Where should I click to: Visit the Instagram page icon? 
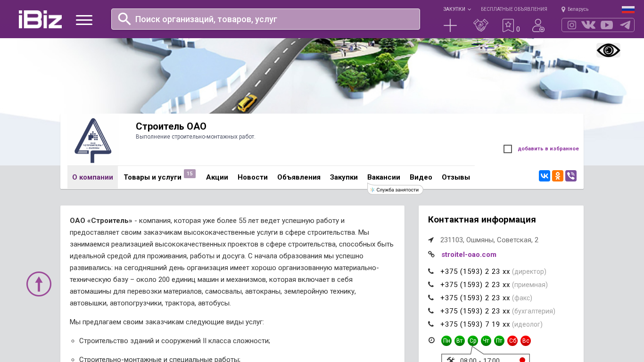(x=572, y=25)
